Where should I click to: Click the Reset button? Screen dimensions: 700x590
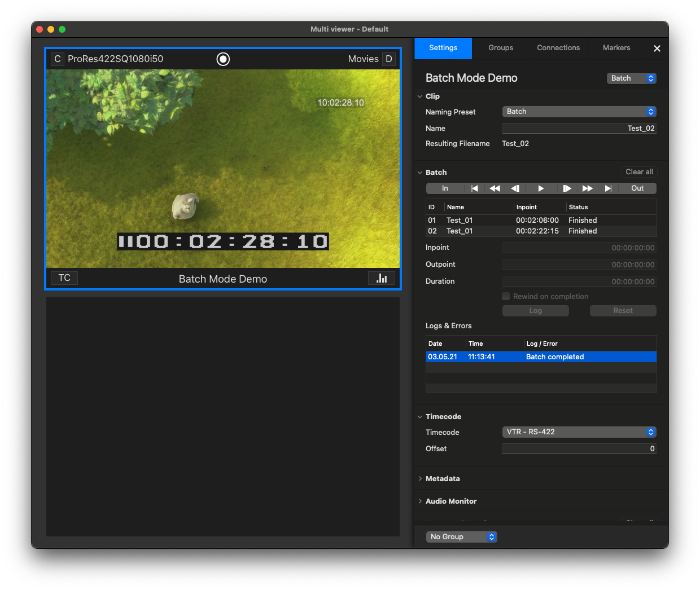pyautogui.click(x=623, y=311)
